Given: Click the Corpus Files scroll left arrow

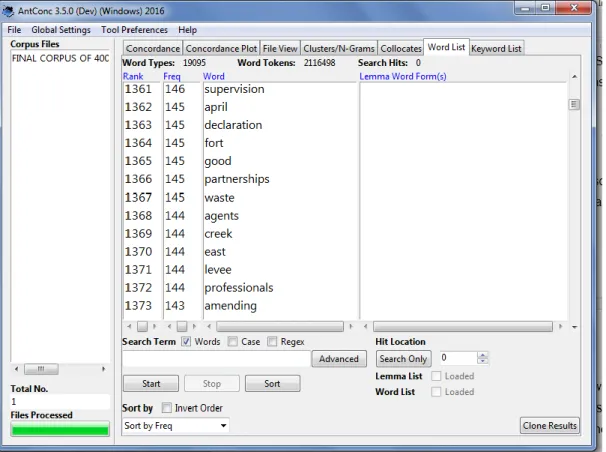Looking at the screenshot, I should pos(16,369).
